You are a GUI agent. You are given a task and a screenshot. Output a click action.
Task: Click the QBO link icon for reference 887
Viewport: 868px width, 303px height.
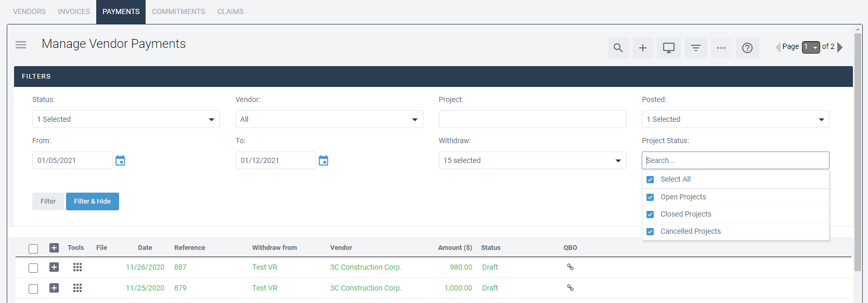coord(570,267)
